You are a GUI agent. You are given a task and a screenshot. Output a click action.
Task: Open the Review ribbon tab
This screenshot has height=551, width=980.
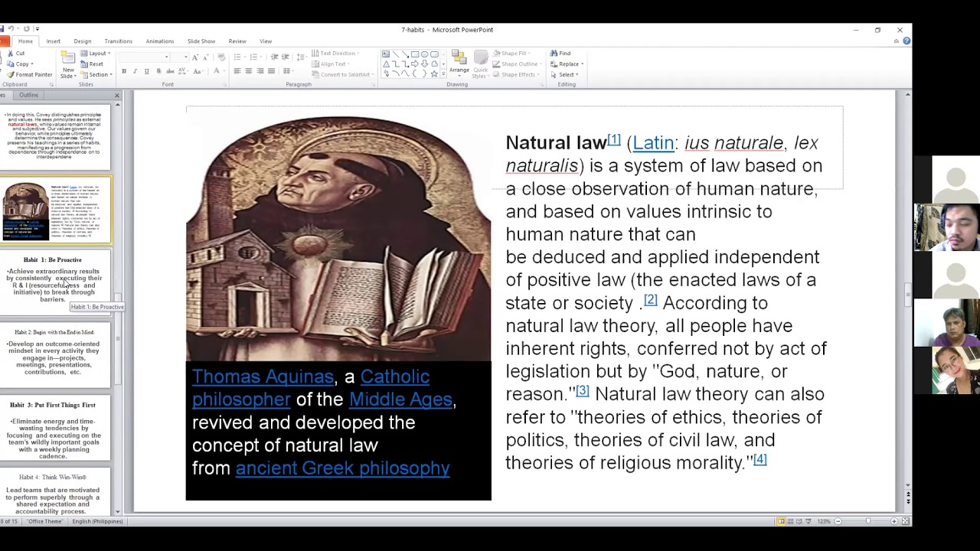pos(237,41)
